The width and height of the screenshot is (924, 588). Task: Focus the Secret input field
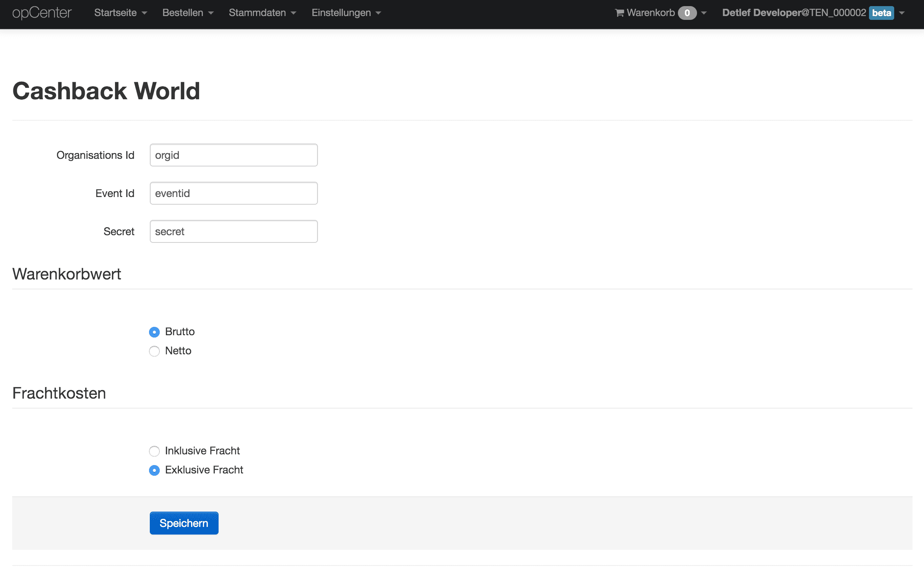point(234,231)
